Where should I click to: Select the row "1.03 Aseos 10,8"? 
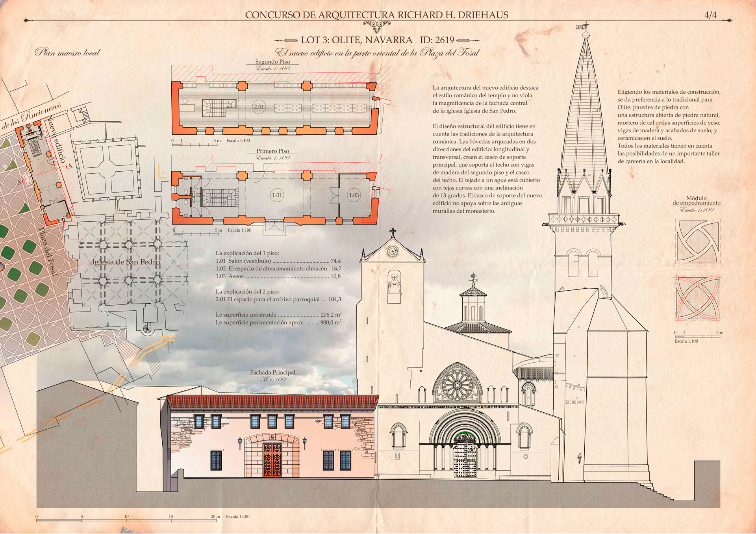278,276
